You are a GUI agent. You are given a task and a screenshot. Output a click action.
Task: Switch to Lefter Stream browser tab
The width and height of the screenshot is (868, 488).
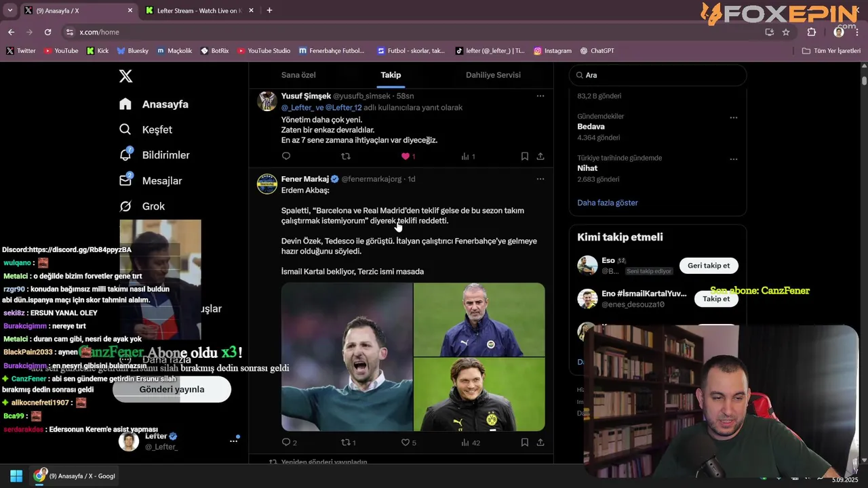[198, 11]
